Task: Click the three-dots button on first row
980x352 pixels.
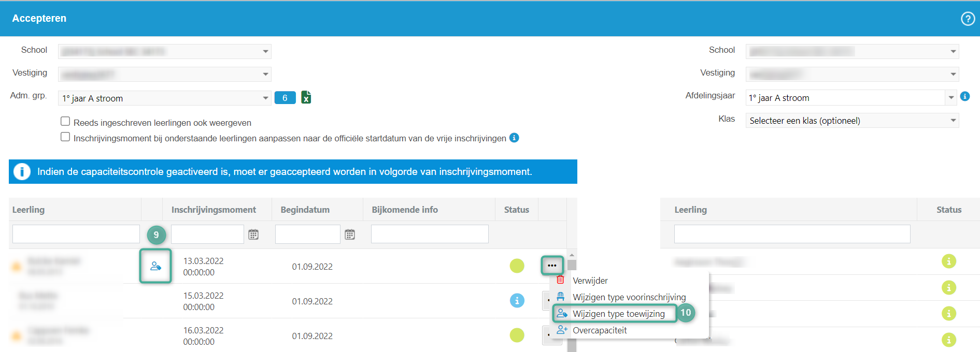Action: (x=552, y=266)
